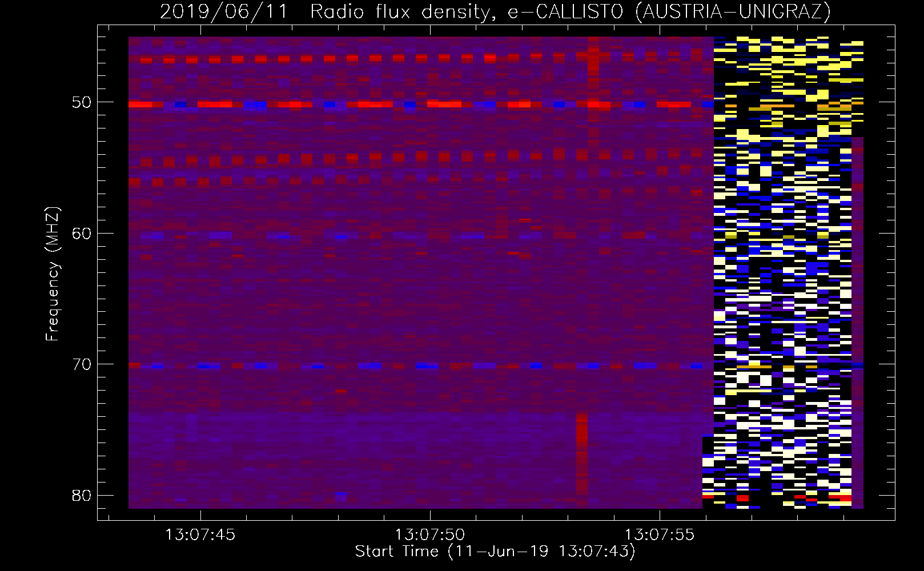This screenshot has width=924, height=571.
Task: Click the bright red 50 MHz interference line
Action: pyautogui.click(x=421, y=104)
